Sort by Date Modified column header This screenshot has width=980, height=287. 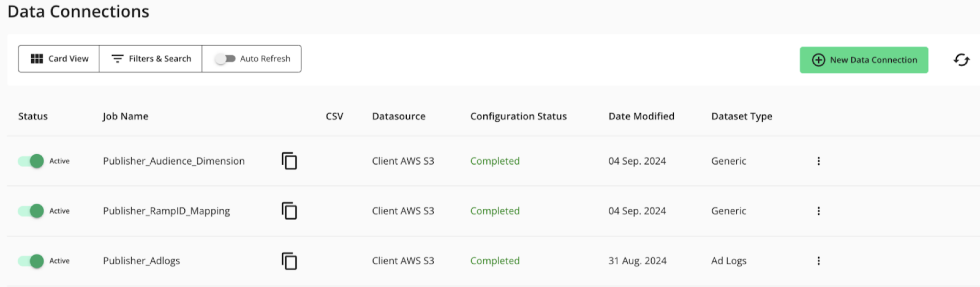coord(641,116)
